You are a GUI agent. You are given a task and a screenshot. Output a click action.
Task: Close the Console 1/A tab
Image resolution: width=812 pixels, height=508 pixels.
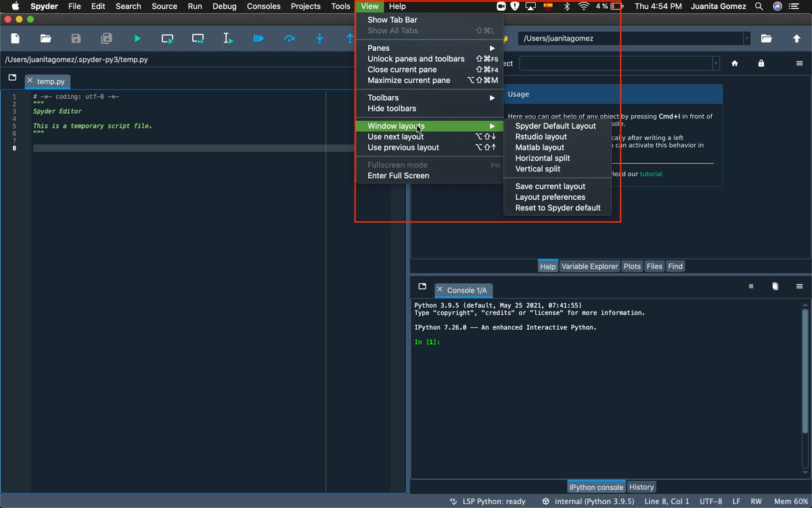click(440, 289)
